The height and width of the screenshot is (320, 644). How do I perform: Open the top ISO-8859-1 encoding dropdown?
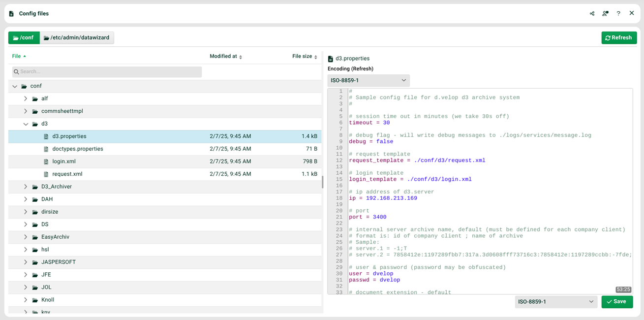368,80
